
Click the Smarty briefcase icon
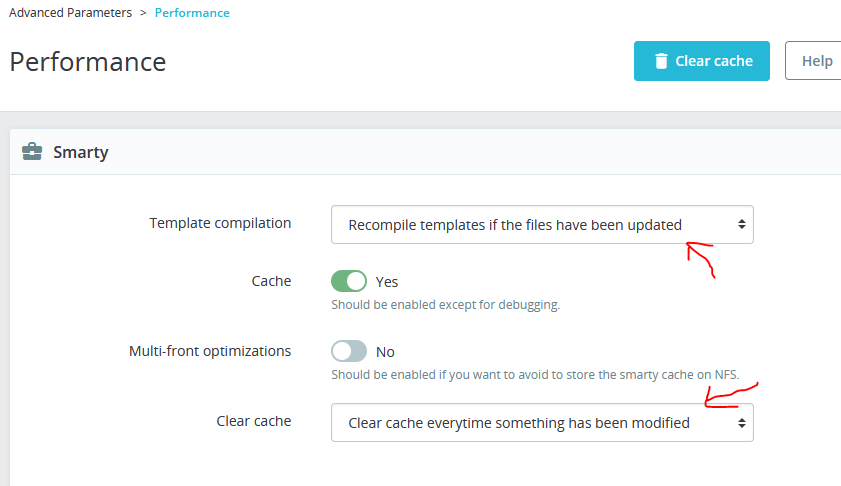tap(32, 152)
